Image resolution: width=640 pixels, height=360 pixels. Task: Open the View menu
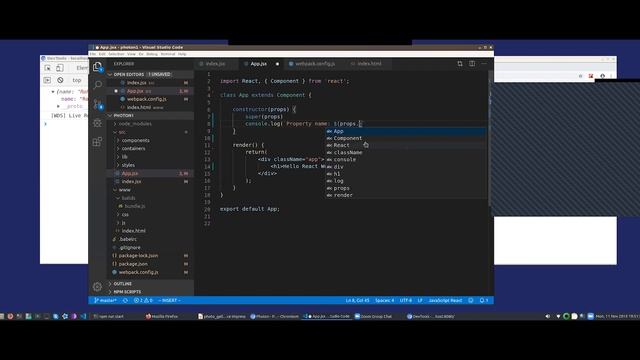tap(131, 54)
